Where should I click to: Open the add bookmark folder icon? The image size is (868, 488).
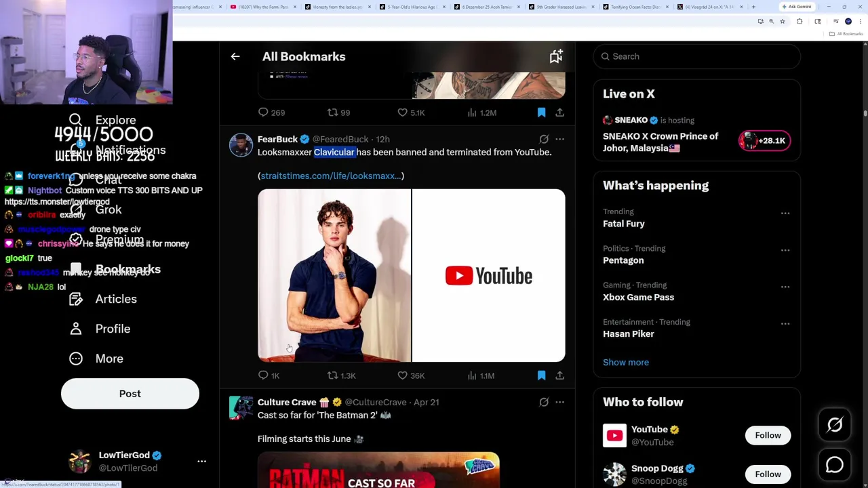(x=556, y=56)
